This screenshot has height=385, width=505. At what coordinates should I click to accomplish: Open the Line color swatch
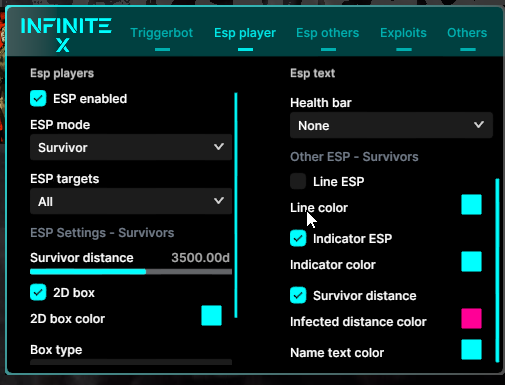(471, 205)
